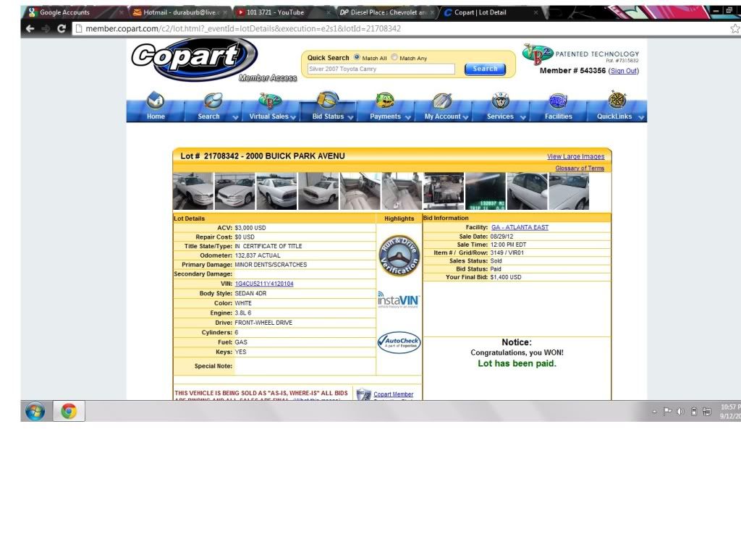741x560 pixels.
Task: Click the "132,837 ACTUAL" odometer value
Action: (258, 255)
